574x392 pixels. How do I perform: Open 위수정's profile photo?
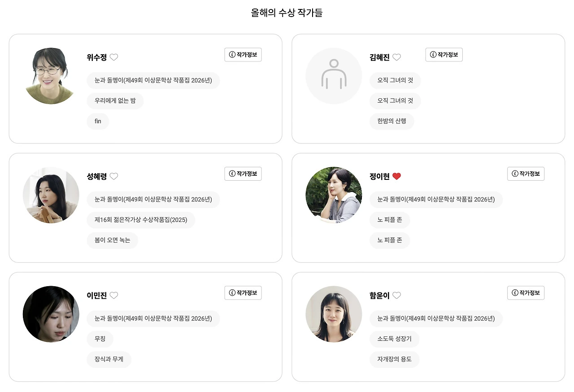51,76
